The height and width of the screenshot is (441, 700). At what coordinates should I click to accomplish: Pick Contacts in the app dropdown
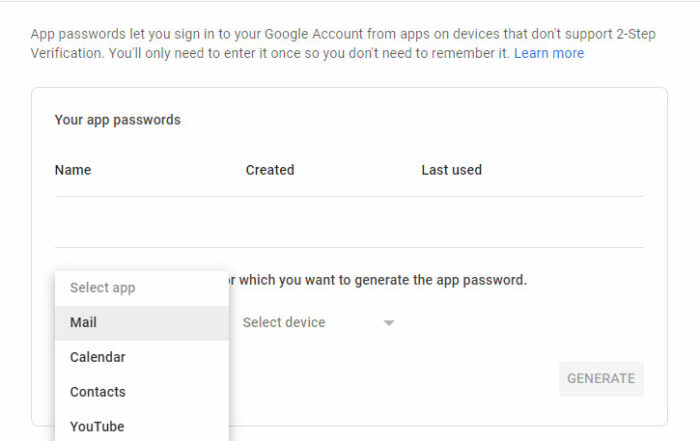[x=142, y=392]
